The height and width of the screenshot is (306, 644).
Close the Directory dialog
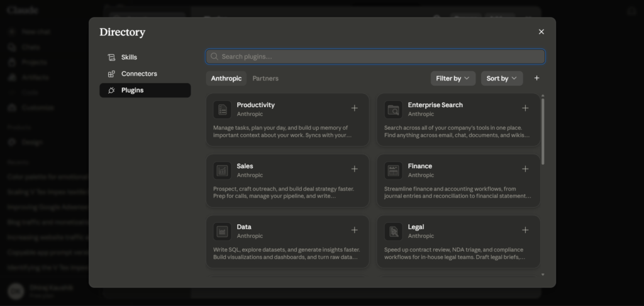(541, 31)
